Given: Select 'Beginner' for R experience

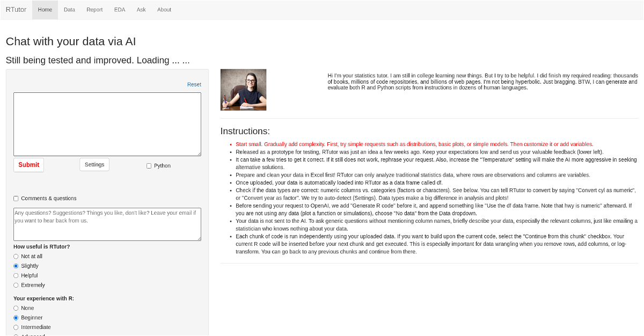Looking at the screenshot, I should coord(16,318).
